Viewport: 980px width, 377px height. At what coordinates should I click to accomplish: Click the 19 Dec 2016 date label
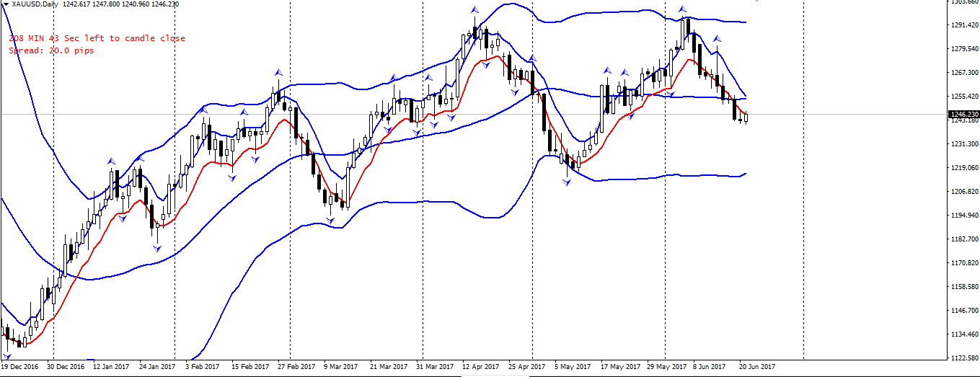(x=21, y=366)
